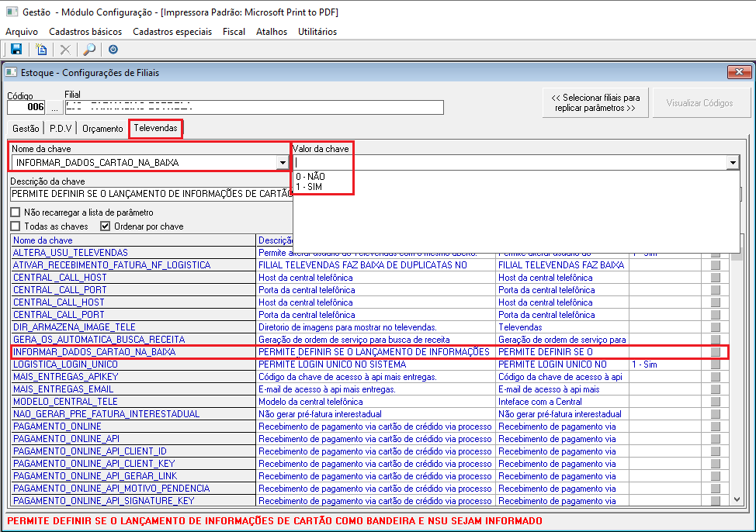Click the blue power Exit icon

tap(113, 50)
